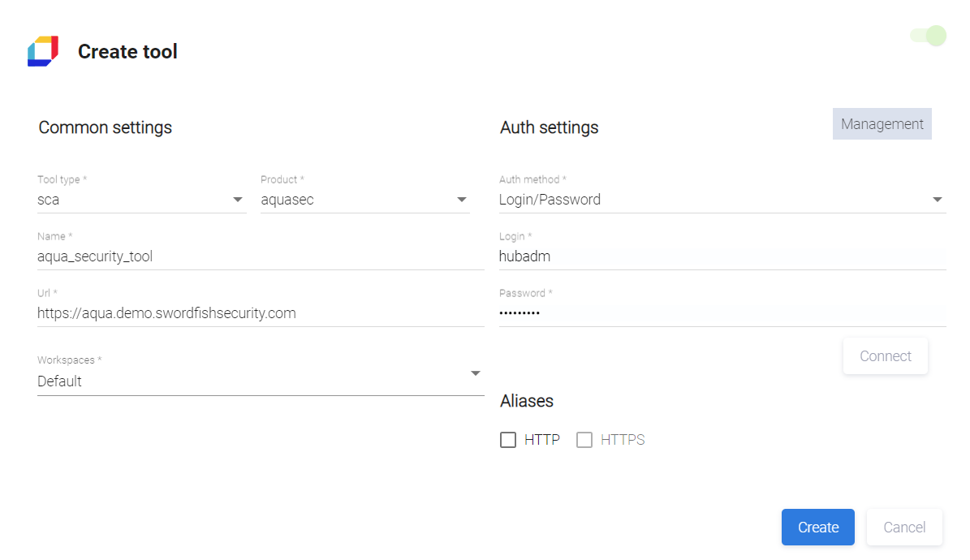Image resolution: width=970 pixels, height=560 pixels.
Task: Open the Product dropdown arrow
Action: (462, 200)
